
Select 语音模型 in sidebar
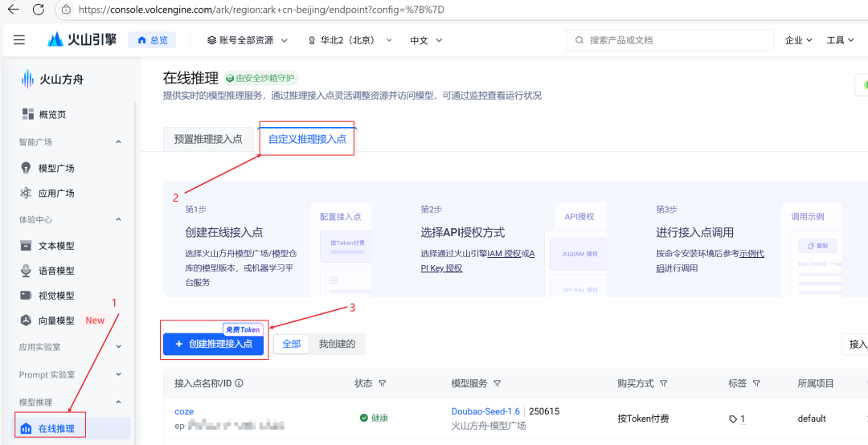coord(56,271)
